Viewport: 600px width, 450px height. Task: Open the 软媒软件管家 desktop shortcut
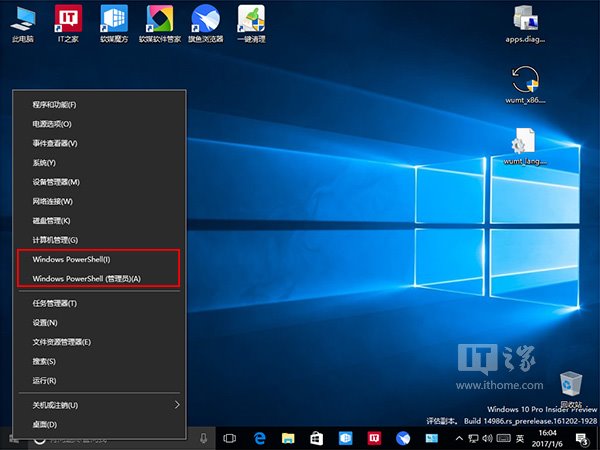[160, 24]
